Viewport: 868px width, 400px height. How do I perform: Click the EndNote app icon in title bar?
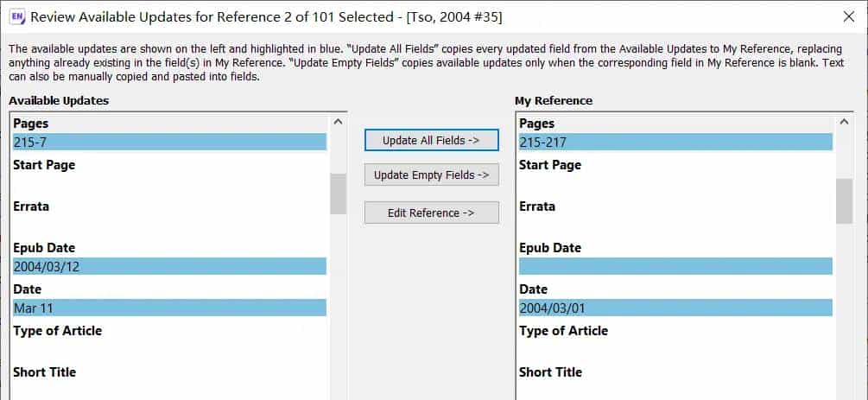(17, 16)
